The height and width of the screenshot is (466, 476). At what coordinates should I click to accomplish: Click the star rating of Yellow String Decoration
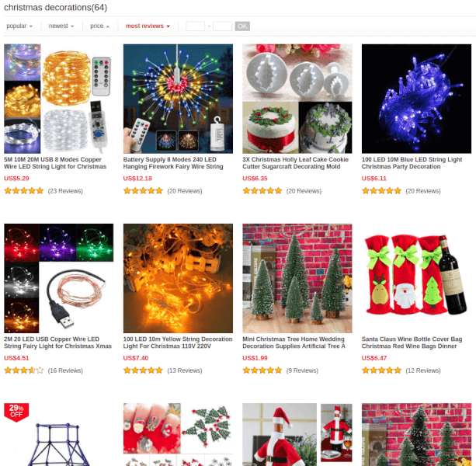[143, 370]
